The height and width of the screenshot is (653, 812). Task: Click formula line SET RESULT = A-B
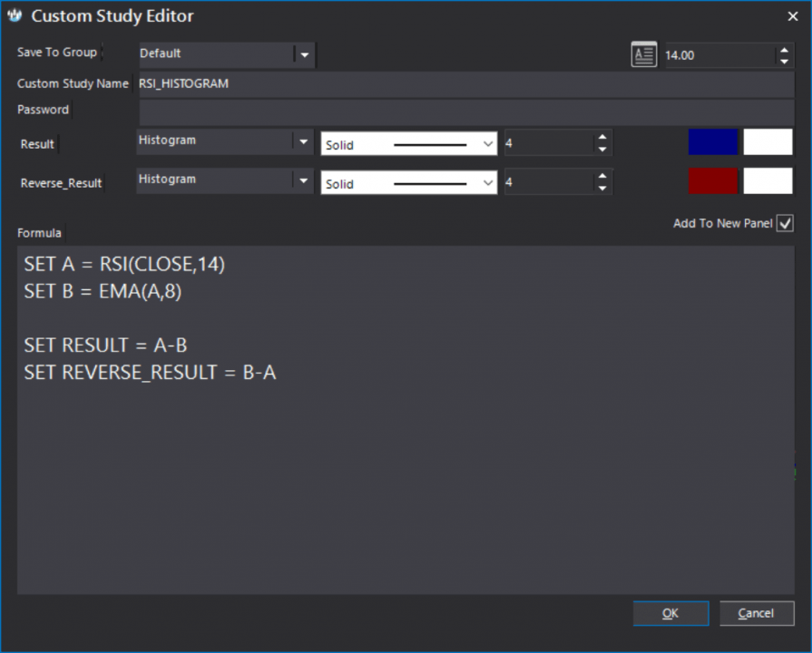(x=105, y=346)
